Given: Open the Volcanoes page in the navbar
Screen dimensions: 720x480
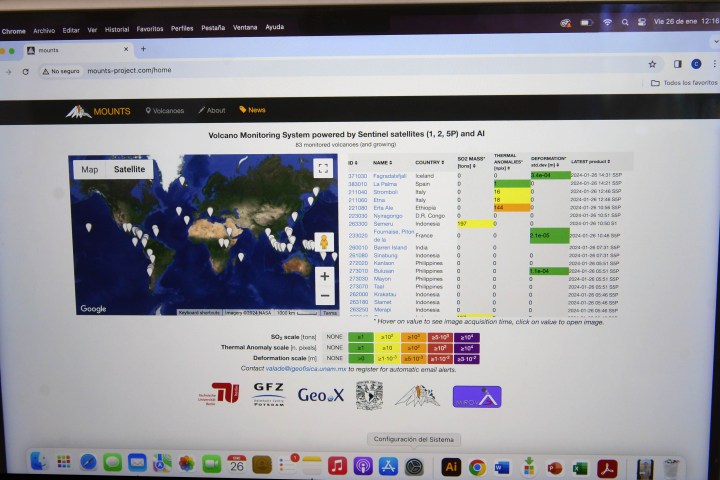Looking at the screenshot, I should coord(166,110).
